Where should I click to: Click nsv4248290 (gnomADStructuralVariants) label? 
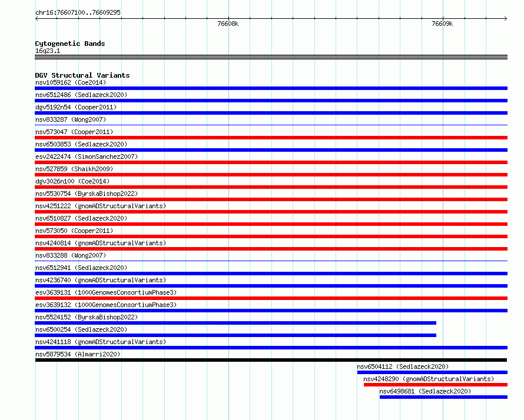click(x=429, y=379)
